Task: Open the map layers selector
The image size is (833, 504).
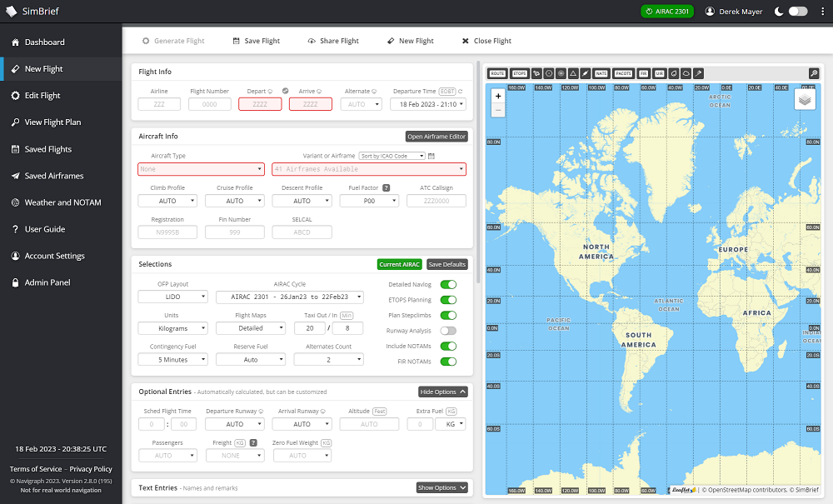Action: (x=805, y=99)
